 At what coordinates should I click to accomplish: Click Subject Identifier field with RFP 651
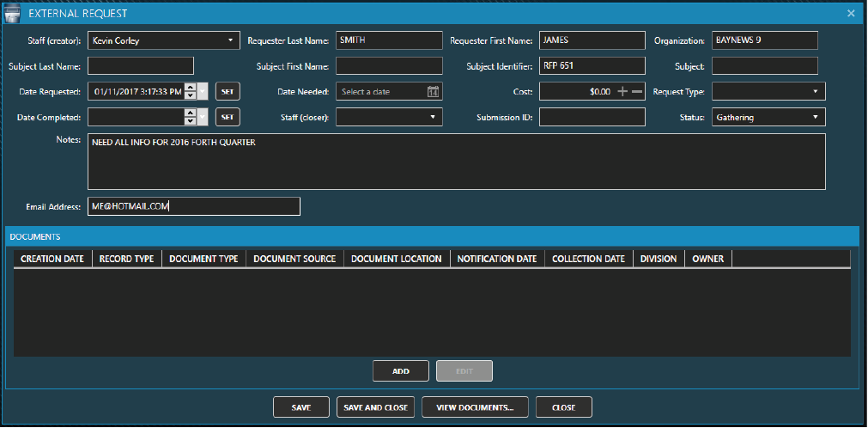click(592, 66)
